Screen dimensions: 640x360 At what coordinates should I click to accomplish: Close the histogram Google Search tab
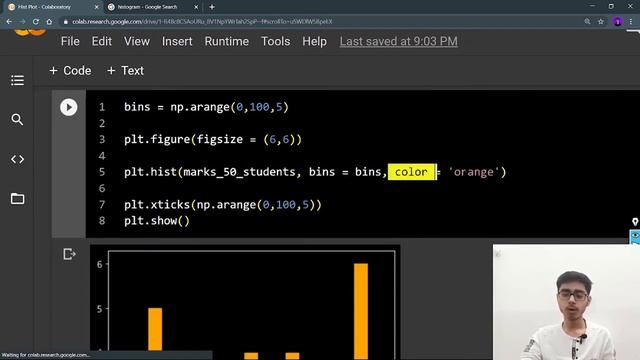point(196,7)
